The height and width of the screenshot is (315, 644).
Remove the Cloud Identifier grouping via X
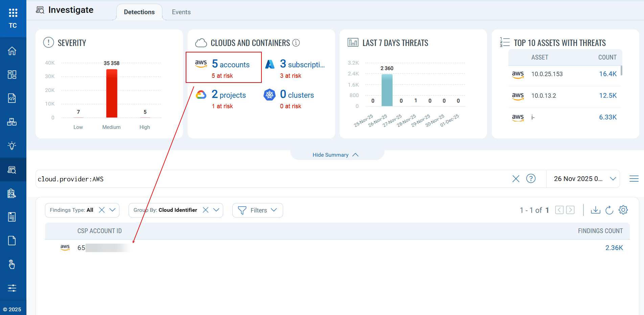205,210
